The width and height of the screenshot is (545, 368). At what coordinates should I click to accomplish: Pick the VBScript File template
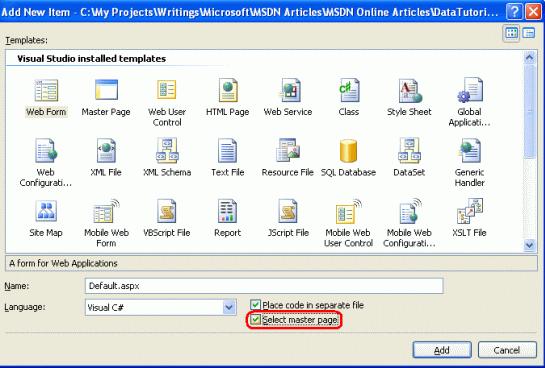[167, 218]
